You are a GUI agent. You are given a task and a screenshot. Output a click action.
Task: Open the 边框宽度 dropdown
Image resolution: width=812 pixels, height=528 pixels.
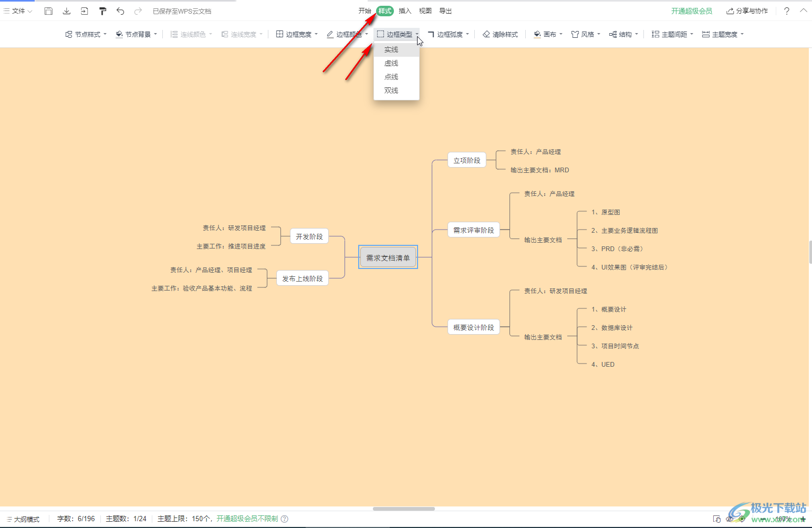[297, 34]
